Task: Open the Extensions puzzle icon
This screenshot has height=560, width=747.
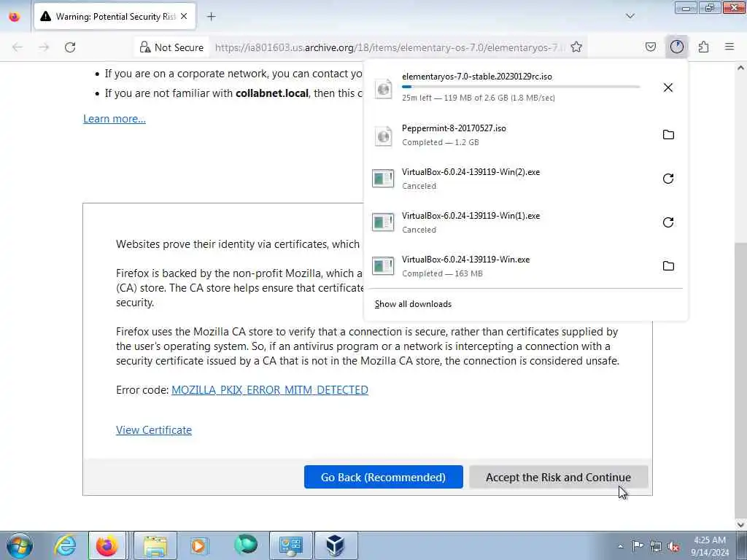Action: point(703,47)
